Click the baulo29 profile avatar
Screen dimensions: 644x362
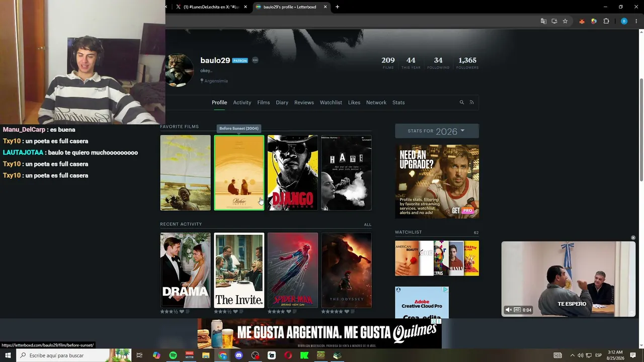[x=179, y=70]
